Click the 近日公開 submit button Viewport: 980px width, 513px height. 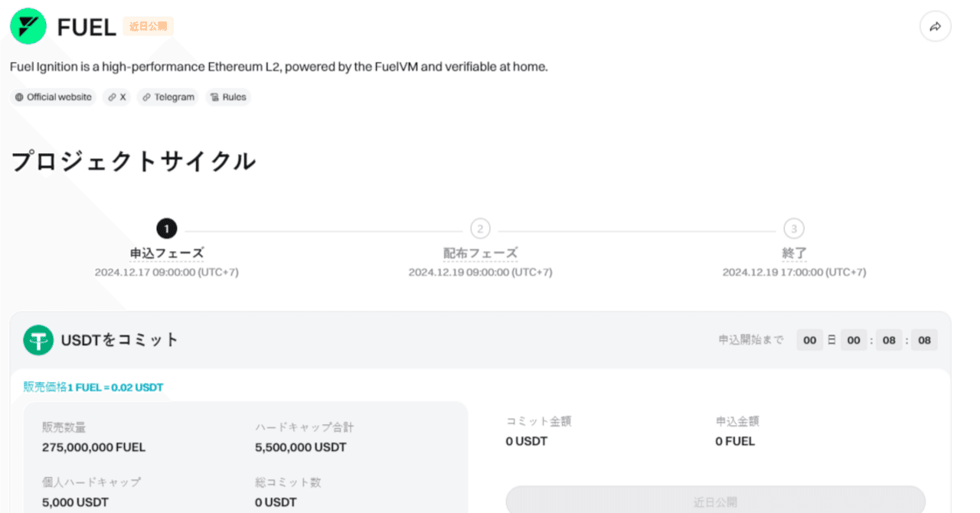715,501
